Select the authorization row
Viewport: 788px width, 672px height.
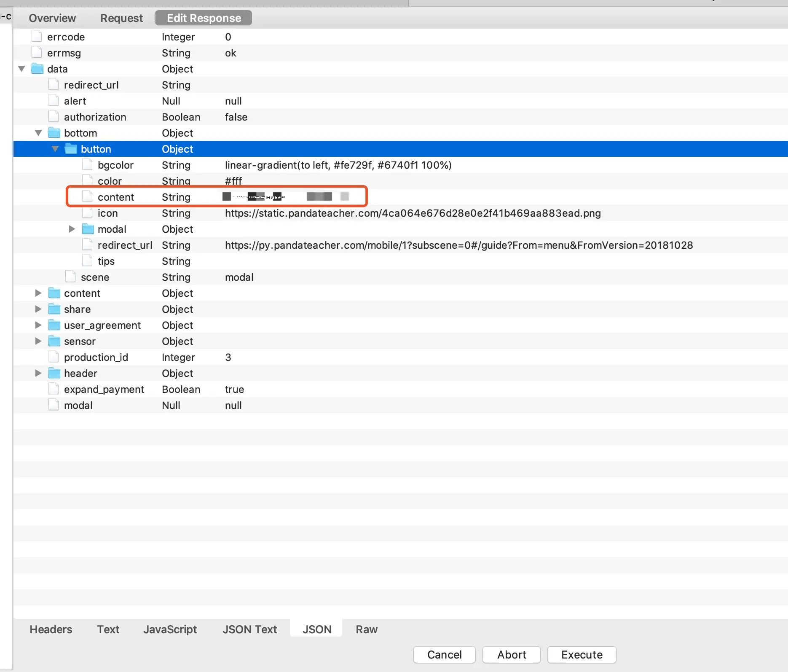(x=401, y=117)
